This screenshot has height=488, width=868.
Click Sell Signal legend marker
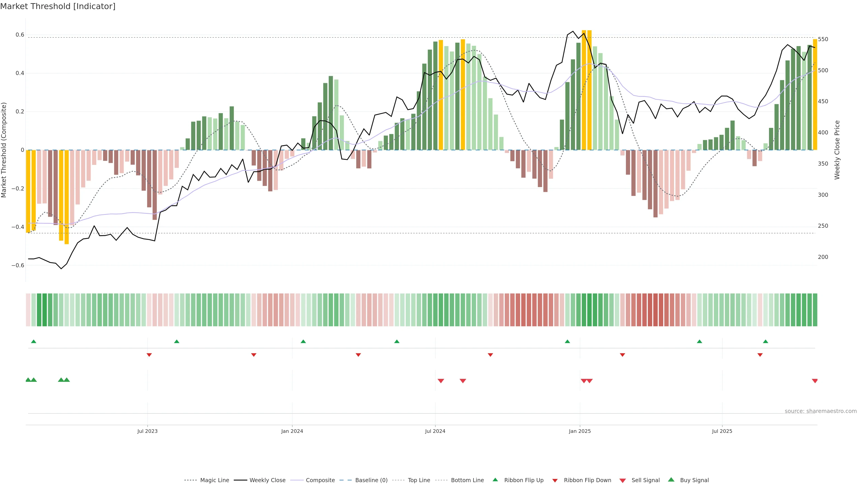pos(623,481)
